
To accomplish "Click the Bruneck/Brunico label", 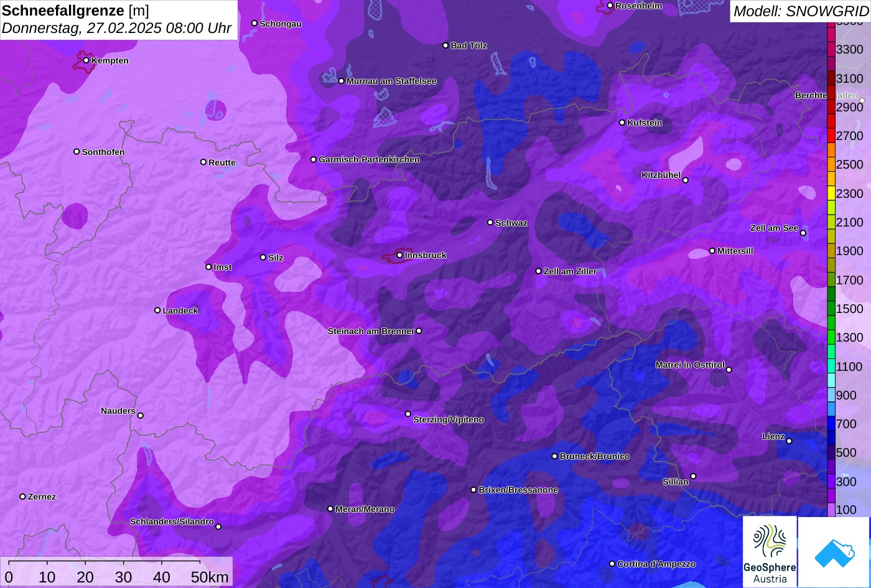I will 595,456.
